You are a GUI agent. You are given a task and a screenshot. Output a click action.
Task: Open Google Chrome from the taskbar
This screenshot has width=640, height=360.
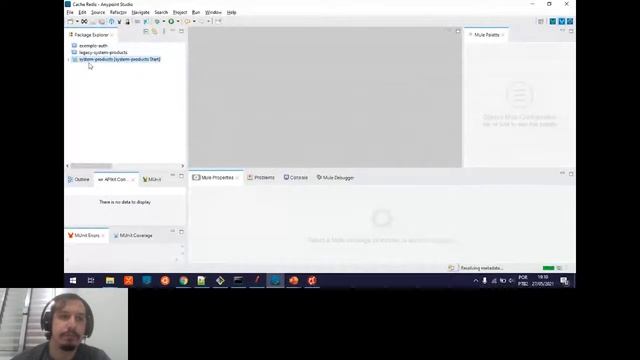coord(184,281)
